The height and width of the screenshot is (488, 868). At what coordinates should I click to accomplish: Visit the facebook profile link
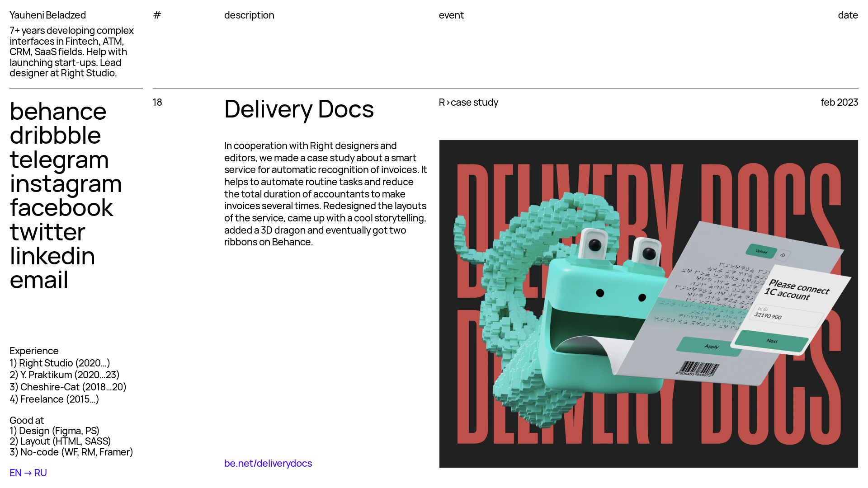[61, 208]
